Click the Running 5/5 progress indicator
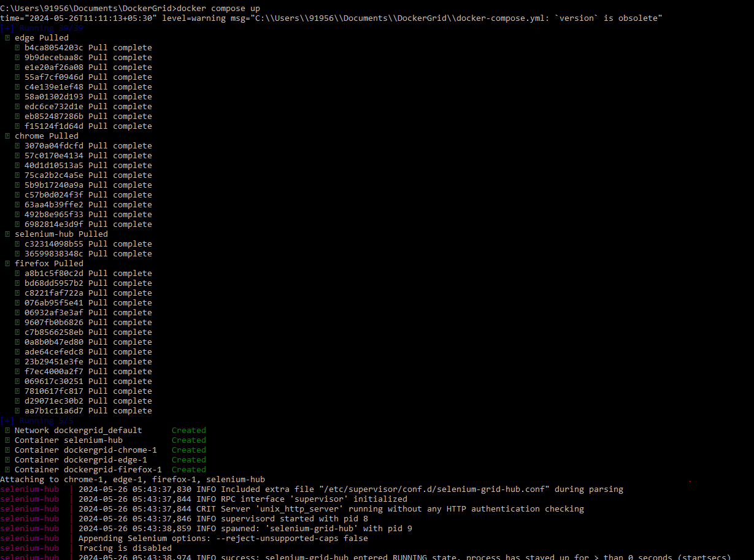The image size is (754, 560). coord(37,420)
